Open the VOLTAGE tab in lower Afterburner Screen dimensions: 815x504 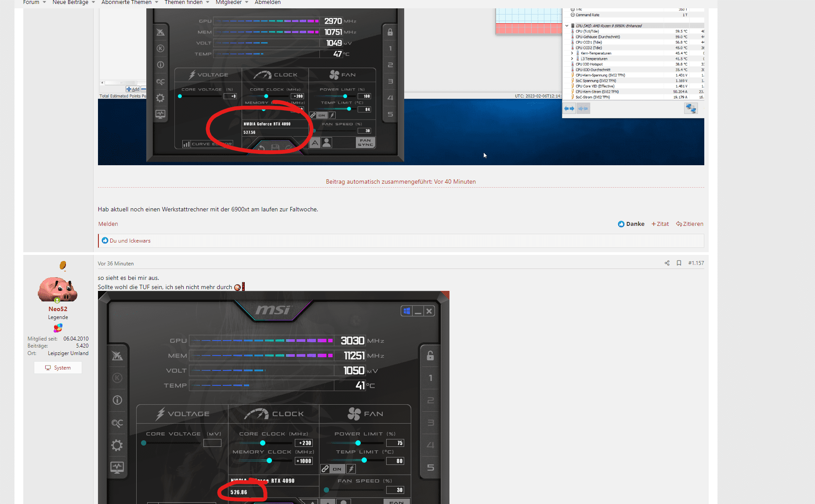click(182, 414)
